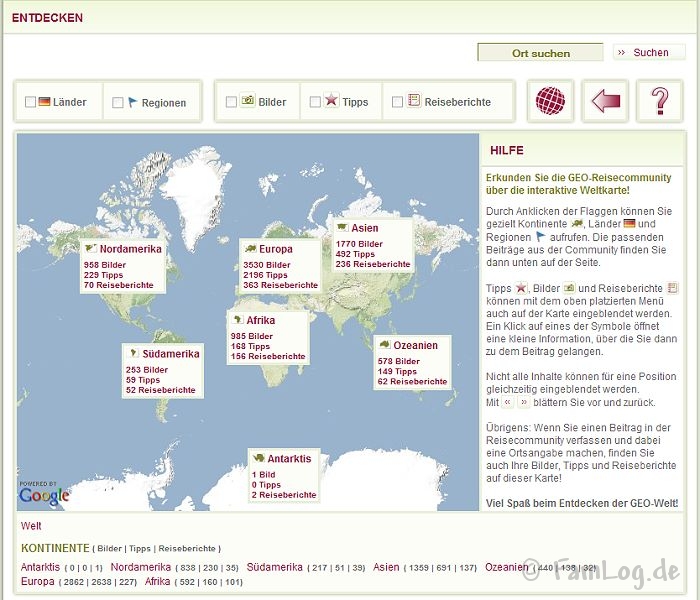Click '229 Tipps' in Nordamerika box
Viewport: 700px width, 600px height.
point(103,275)
